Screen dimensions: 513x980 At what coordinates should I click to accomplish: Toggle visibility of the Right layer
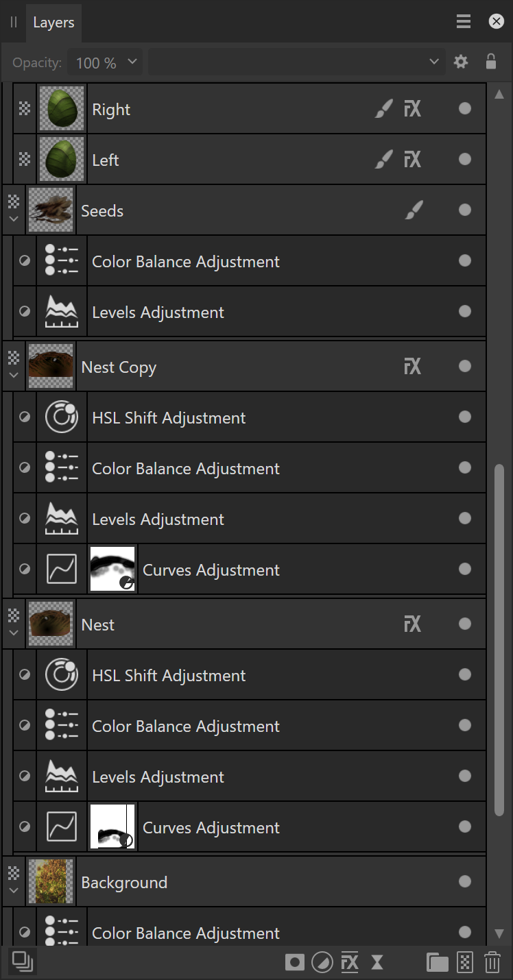coord(465,109)
